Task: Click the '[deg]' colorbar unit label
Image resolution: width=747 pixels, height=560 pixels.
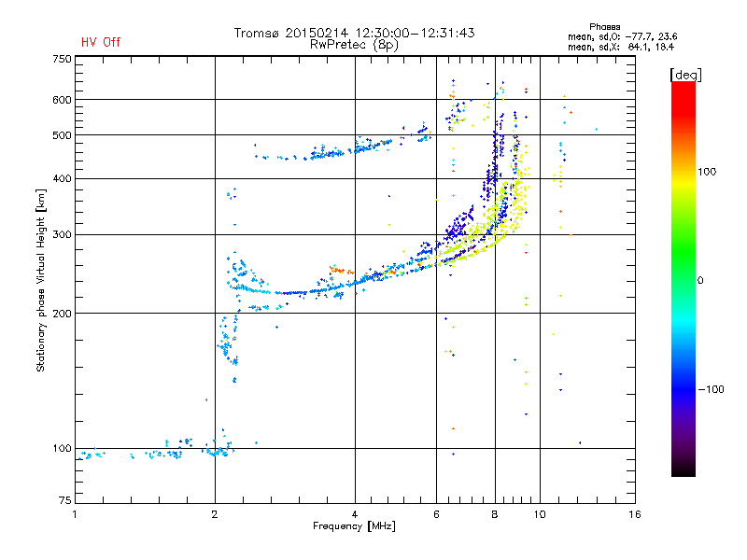Action: pyautogui.click(x=685, y=75)
